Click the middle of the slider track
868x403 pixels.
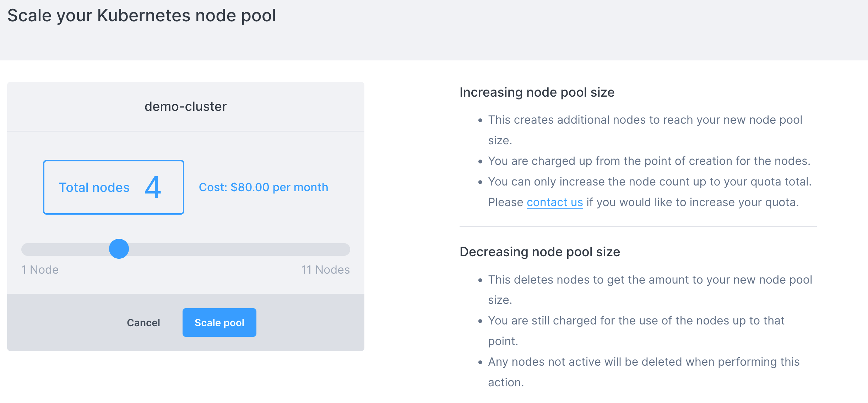(186, 249)
